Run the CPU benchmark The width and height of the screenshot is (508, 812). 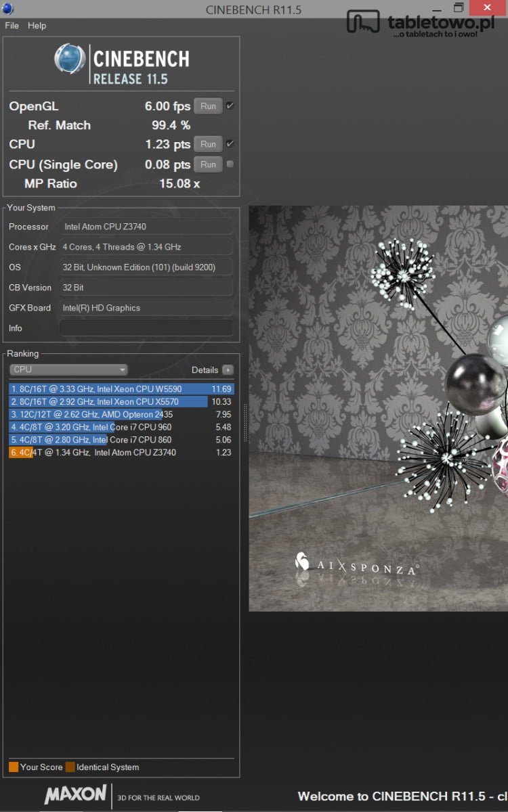pyautogui.click(x=208, y=144)
